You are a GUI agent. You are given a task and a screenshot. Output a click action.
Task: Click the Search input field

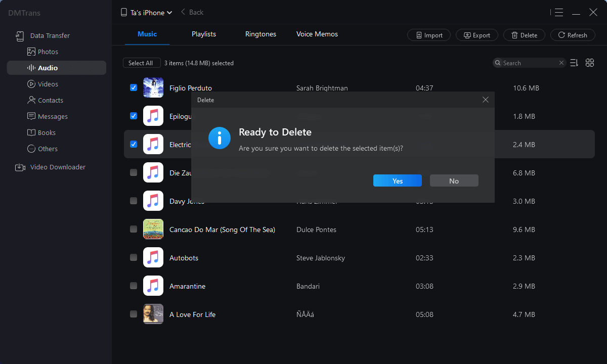(x=529, y=63)
